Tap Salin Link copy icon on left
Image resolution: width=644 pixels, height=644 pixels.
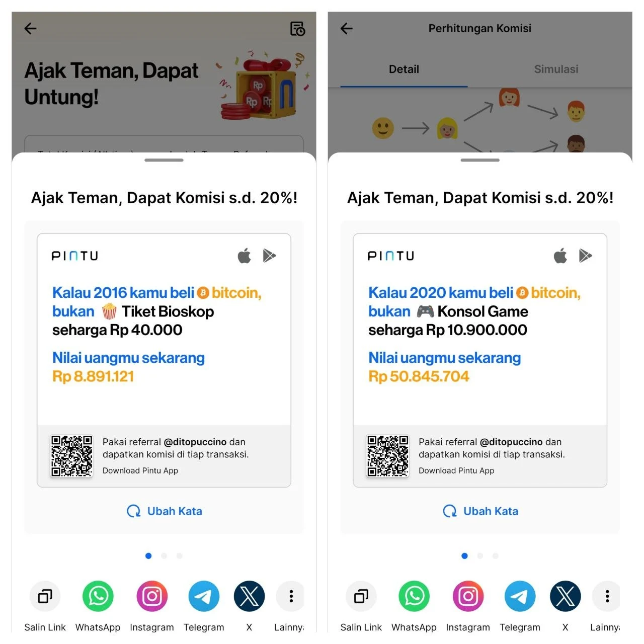point(45,596)
